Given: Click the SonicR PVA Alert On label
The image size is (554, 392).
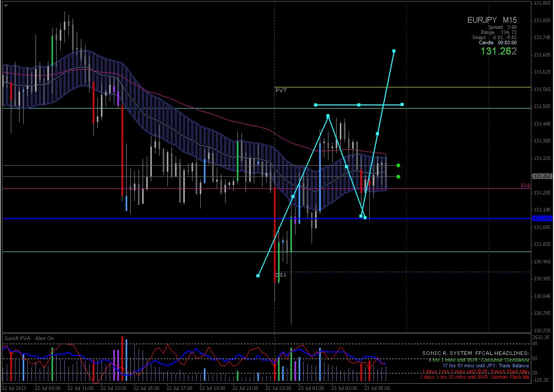Looking at the screenshot, I should pos(29,338).
